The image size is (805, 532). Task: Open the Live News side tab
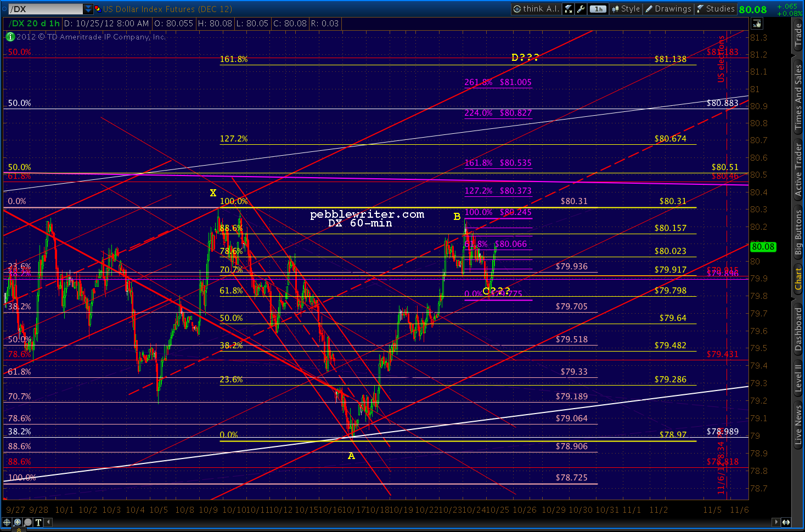[798, 425]
